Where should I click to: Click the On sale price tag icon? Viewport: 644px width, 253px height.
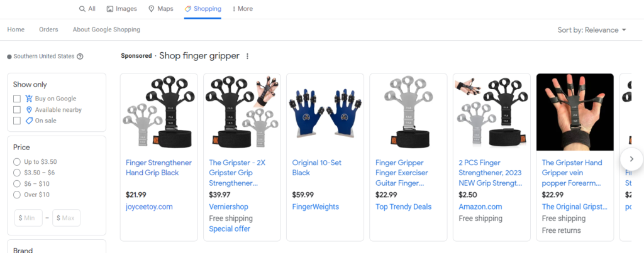pos(29,121)
